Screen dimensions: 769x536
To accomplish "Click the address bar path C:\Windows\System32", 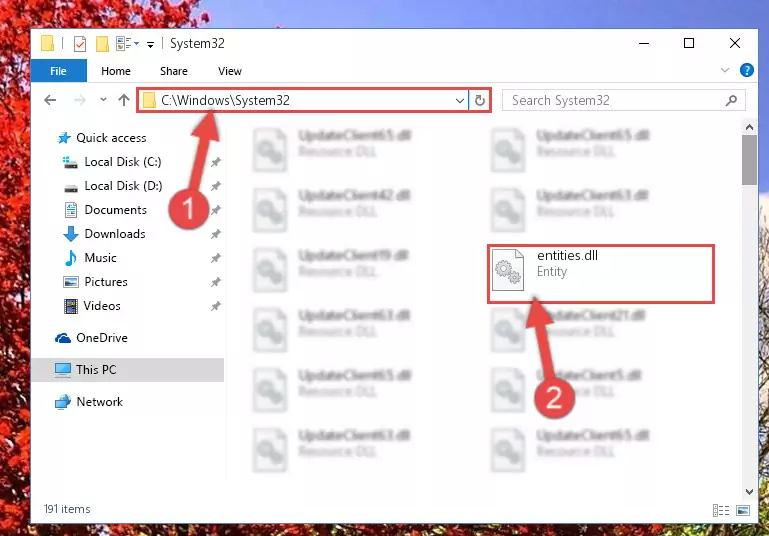I will (x=226, y=101).
